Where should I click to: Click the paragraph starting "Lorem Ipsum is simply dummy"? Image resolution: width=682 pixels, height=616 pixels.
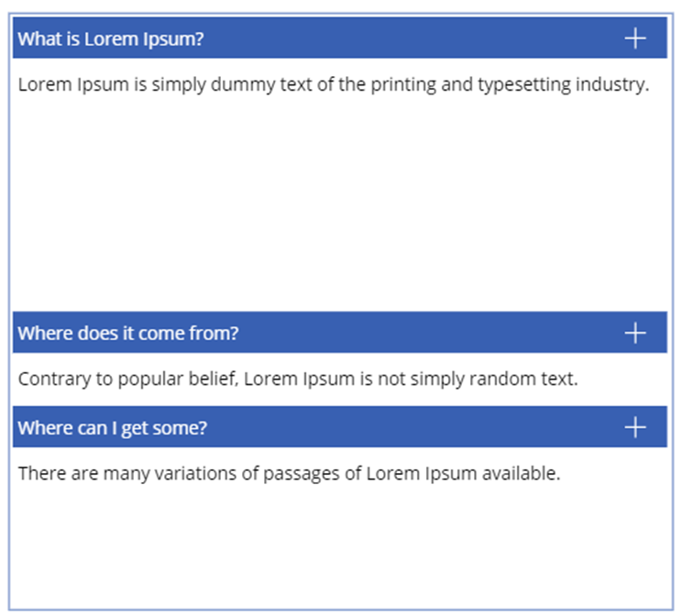(x=334, y=85)
